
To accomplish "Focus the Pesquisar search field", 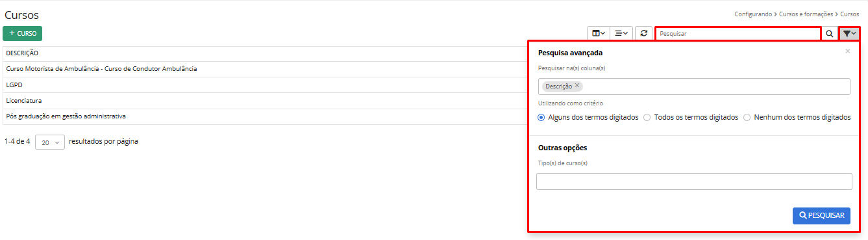I will [x=738, y=33].
